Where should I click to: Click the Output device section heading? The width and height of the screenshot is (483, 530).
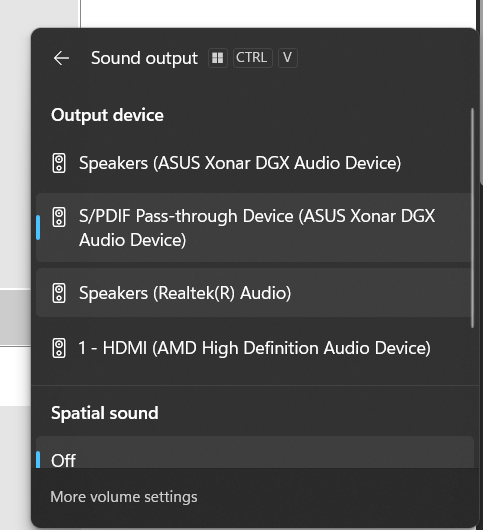pos(107,115)
